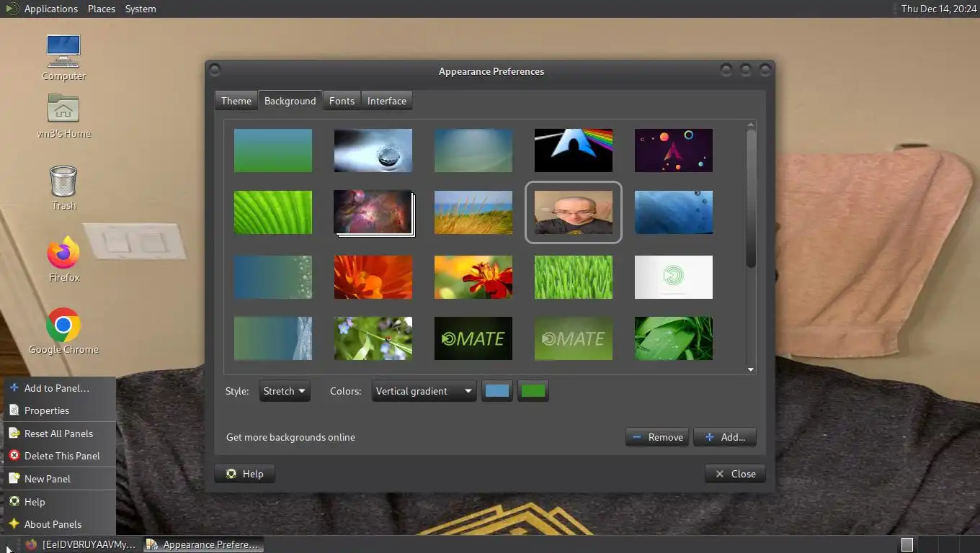Screen dimensions: 980x553
Task: Select the nebula galaxy wallpaper thumbnail
Action: (373, 212)
